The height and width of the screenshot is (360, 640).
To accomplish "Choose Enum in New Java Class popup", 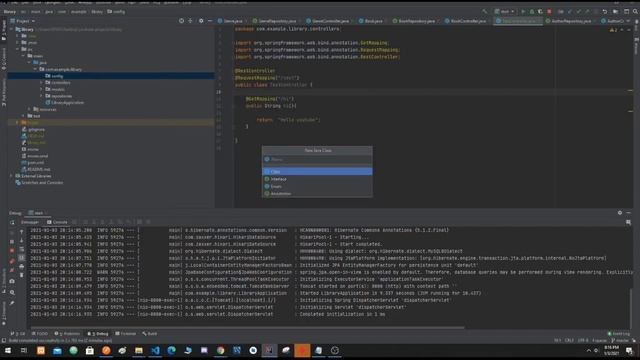I will point(317,186).
